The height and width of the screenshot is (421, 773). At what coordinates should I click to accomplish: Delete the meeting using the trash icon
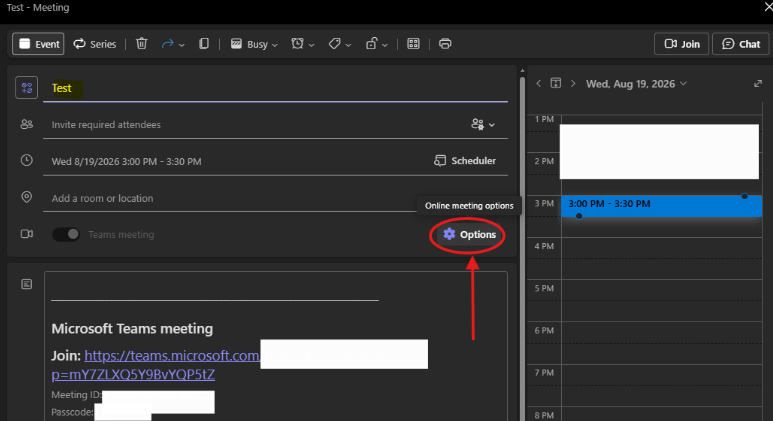click(x=141, y=44)
